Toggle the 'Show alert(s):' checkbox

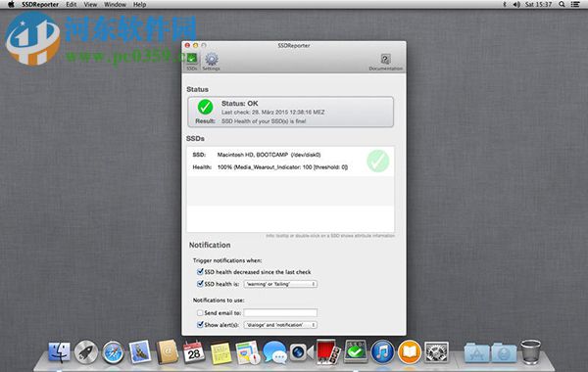coord(200,324)
